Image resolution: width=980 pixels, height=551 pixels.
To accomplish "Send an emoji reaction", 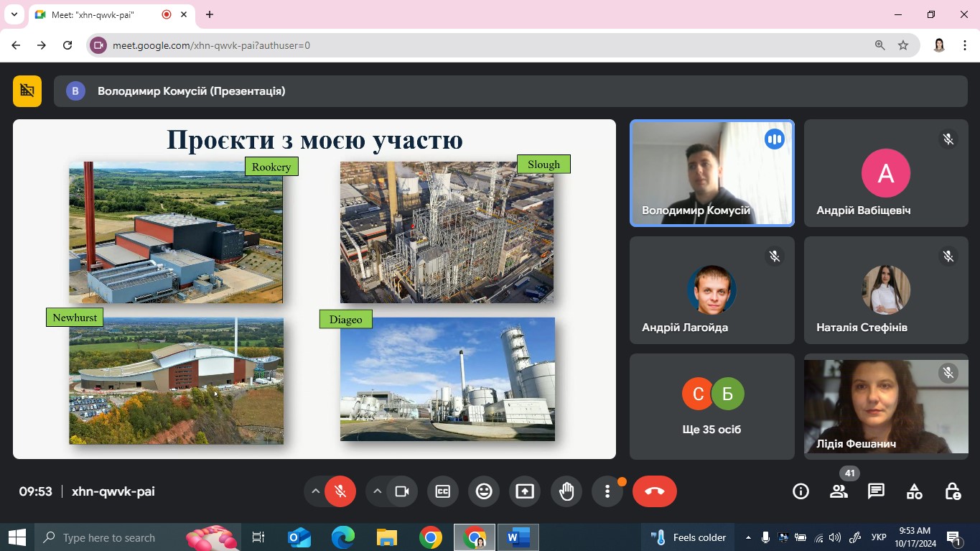I will 484,491.
